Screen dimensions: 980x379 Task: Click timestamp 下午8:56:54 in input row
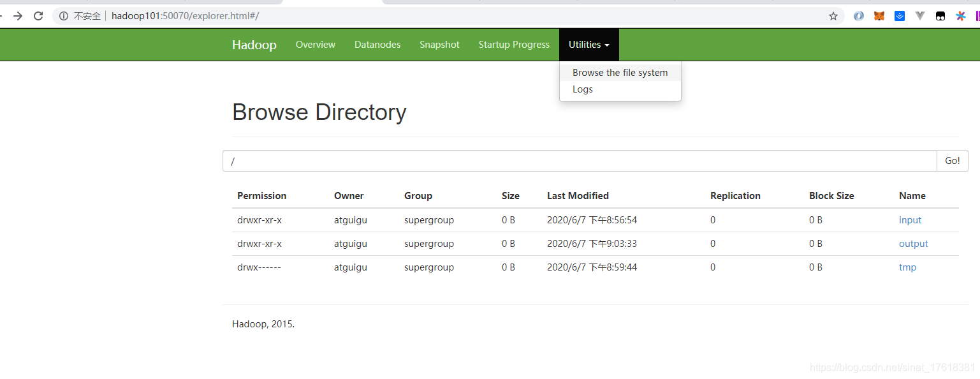613,220
